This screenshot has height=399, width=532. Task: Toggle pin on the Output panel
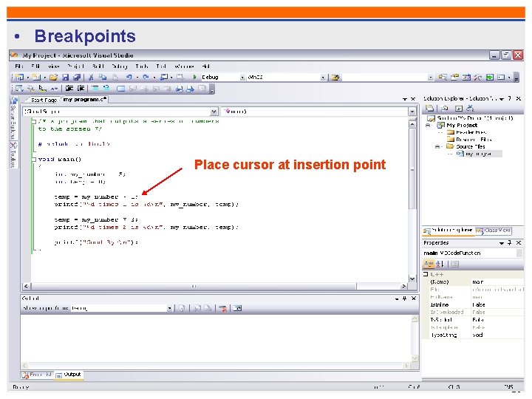(404, 299)
